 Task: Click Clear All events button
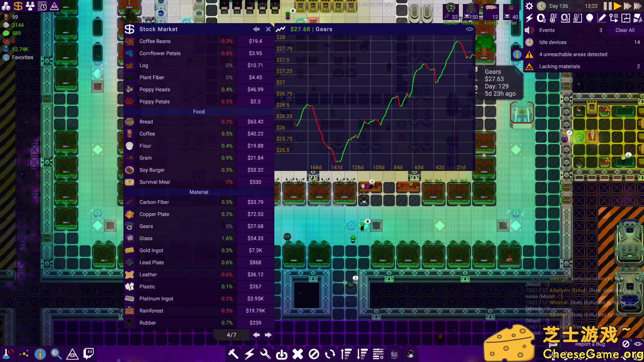(x=625, y=30)
